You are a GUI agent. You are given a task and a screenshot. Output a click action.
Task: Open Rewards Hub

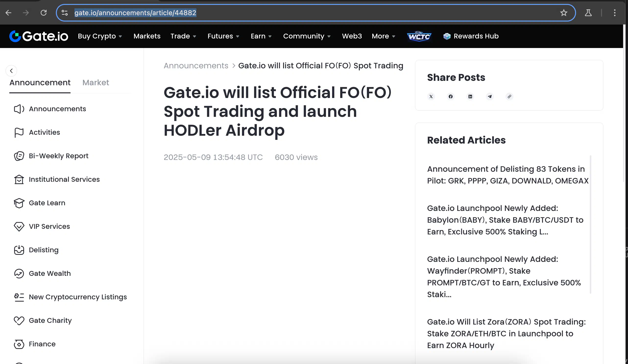click(x=471, y=36)
